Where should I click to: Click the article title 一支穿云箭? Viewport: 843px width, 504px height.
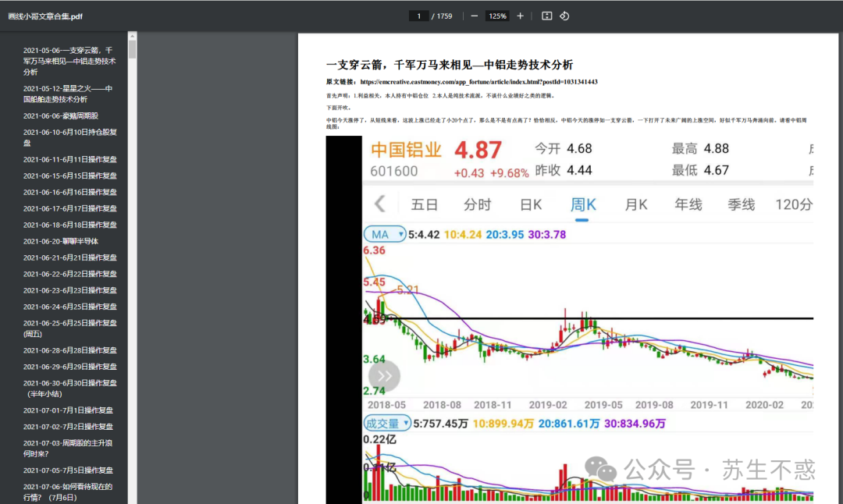450,65
